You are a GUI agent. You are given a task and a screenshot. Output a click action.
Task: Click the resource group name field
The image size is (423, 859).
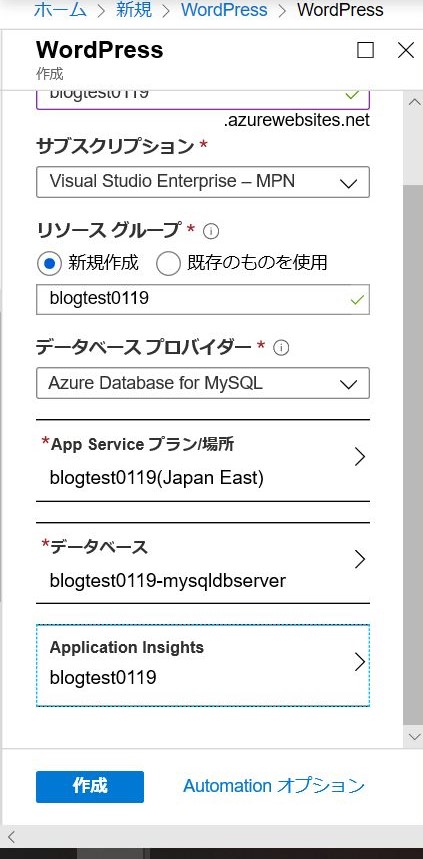[203, 299]
